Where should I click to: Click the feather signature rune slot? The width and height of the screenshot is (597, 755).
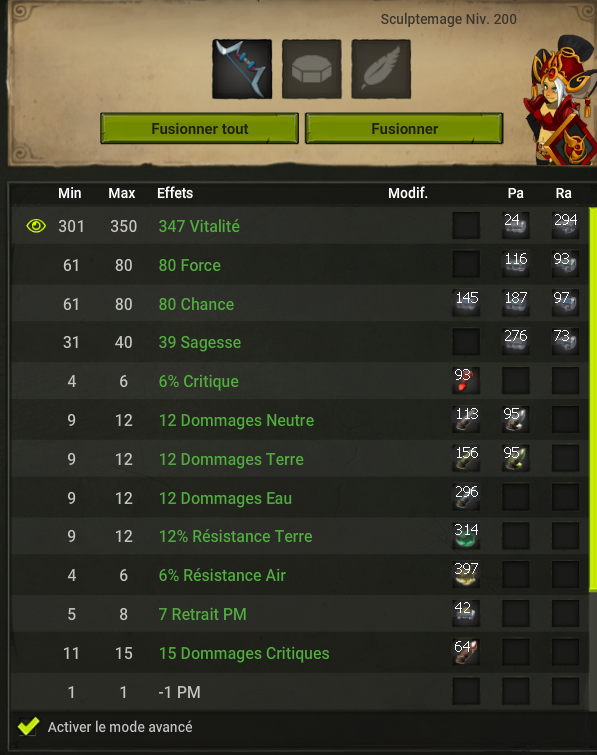[381, 69]
